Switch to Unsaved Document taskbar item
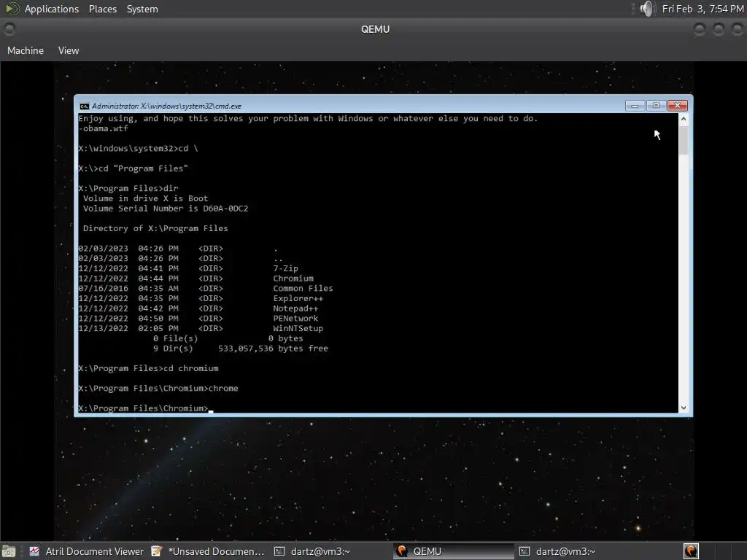The image size is (747, 560). (208, 551)
